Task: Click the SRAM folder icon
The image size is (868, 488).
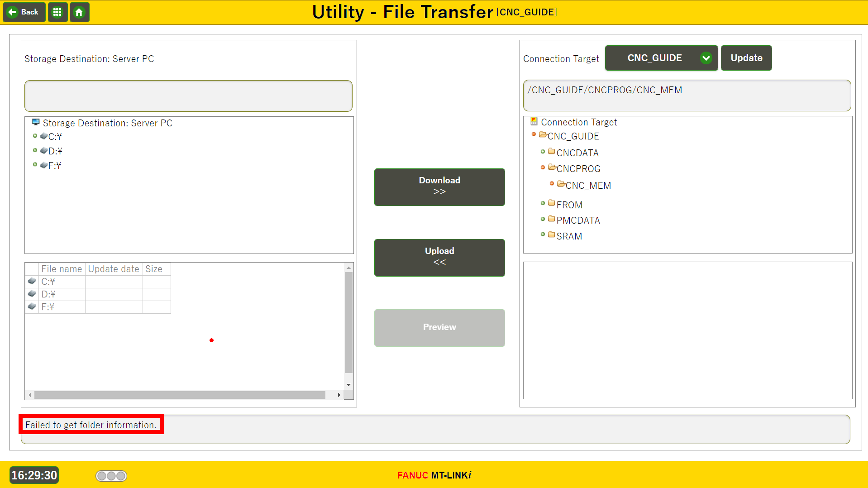Action: click(x=551, y=235)
